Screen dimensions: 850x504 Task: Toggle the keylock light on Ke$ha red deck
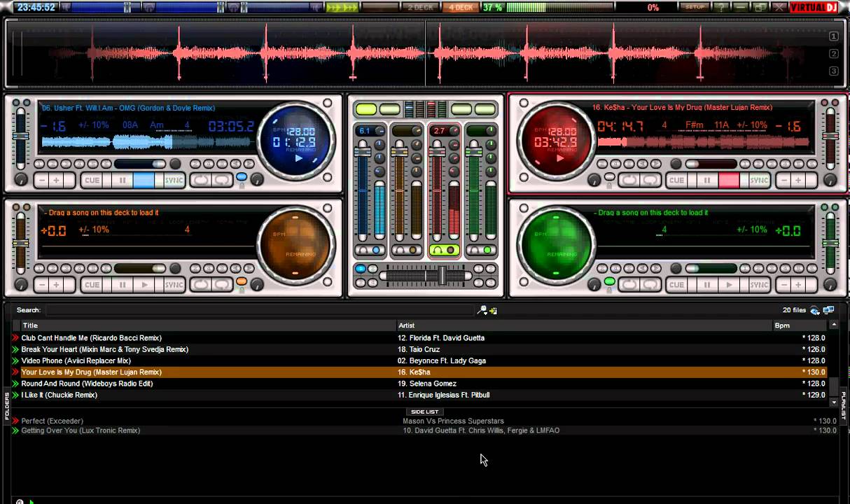pyautogui.click(x=610, y=177)
